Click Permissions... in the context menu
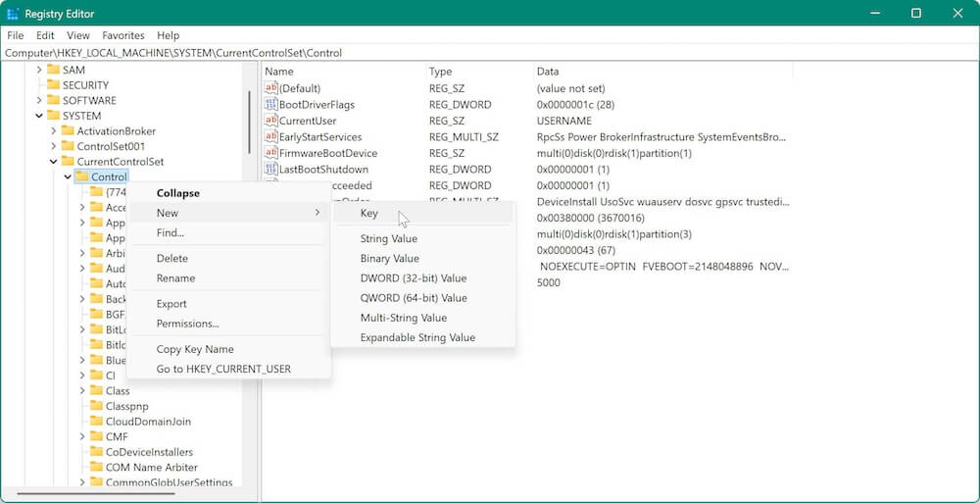 [187, 324]
